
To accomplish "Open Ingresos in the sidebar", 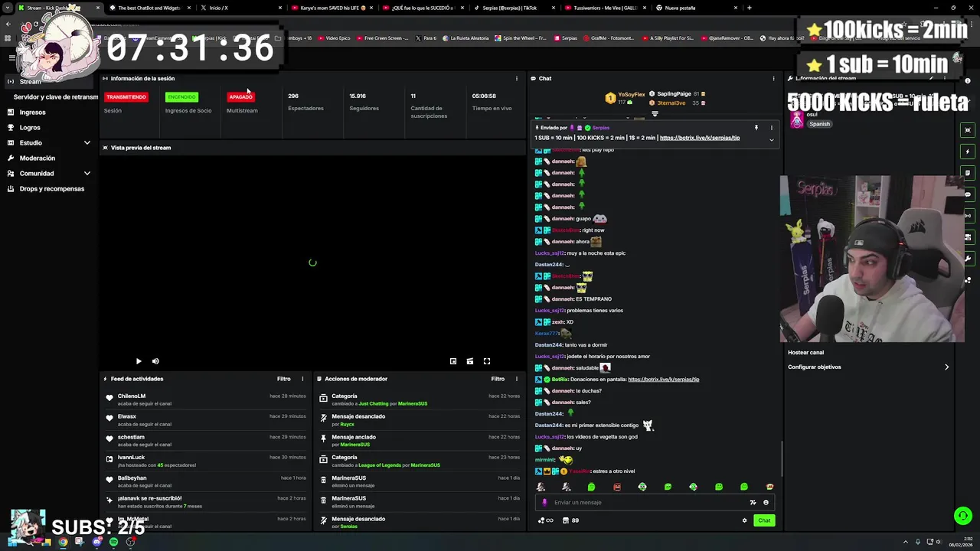I will click(33, 112).
